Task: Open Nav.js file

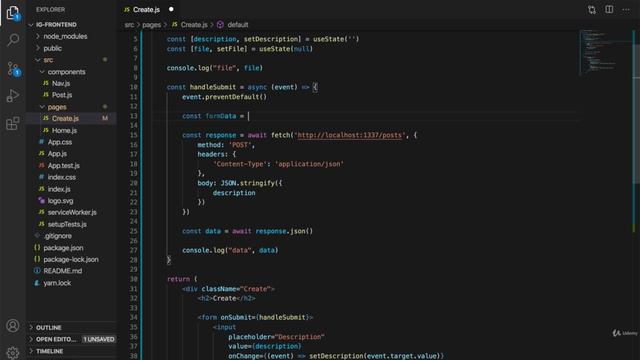Action: click(61, 83)
